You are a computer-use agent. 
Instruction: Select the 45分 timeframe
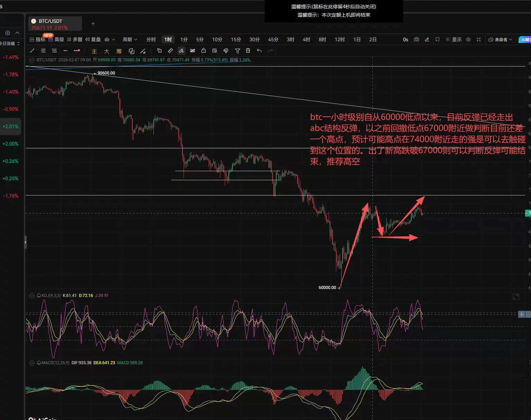[273, 40]
